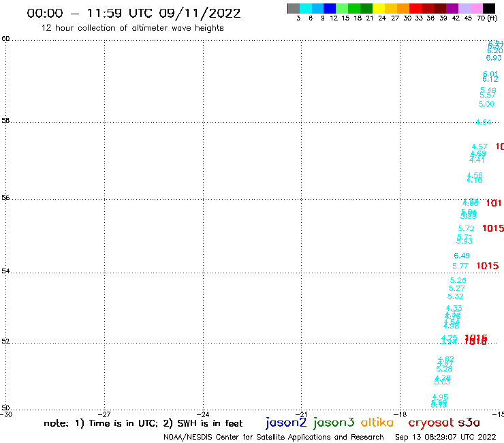Click the wave height value '6.93'

pos(494,58)
